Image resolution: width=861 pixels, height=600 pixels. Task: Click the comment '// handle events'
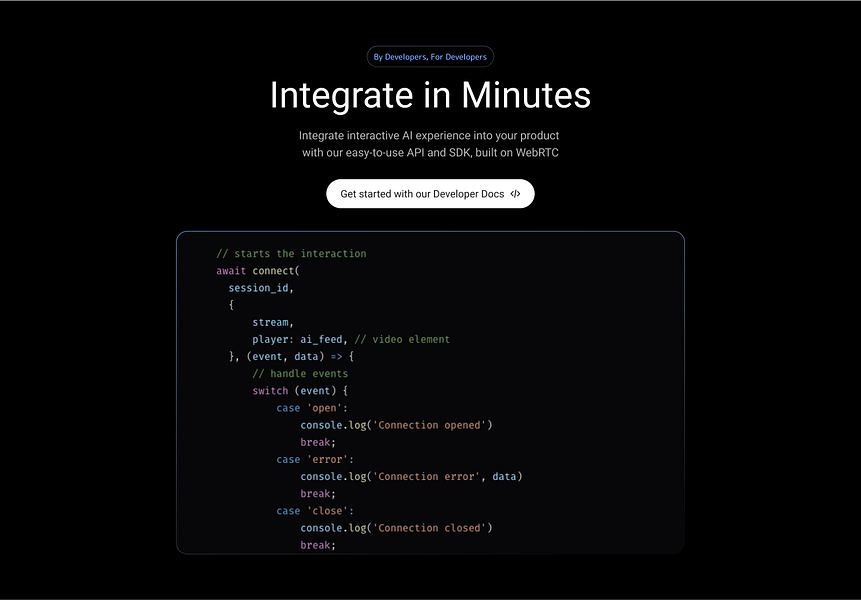pyautogui.click(x=300, y=373)
